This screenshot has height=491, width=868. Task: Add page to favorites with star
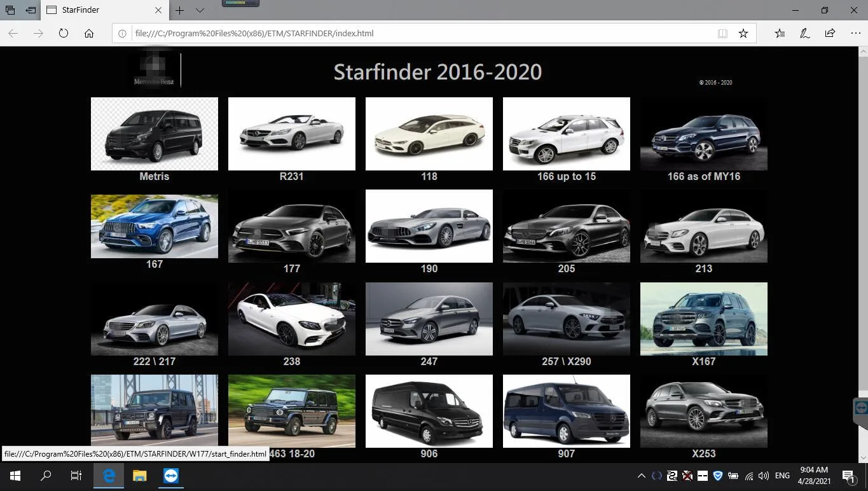743,33
